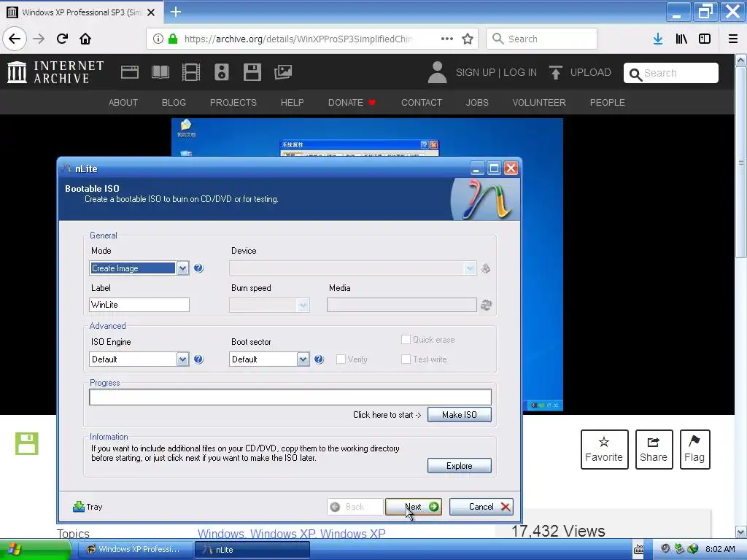Open page actions three dots menu
The width and height of the screenshot is (747, 560).
click(447, 39)
